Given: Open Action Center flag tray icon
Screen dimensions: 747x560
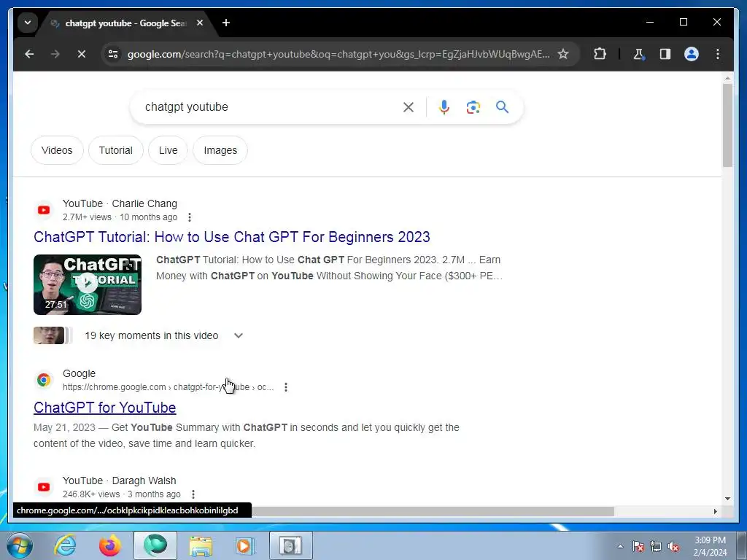Looking at the screenshot, I should tap(638, 547).
